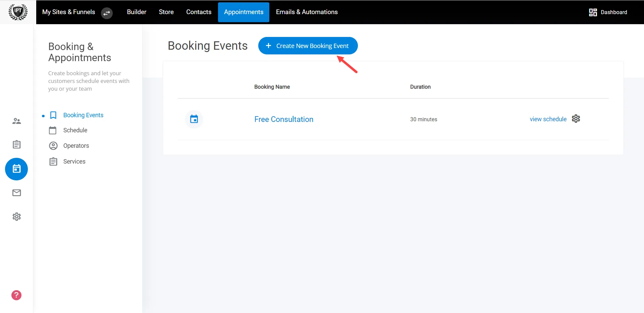The height and width of the screenshot is (313, 644).
Task: Click the IPT shield logo
Action: (18, 12)
